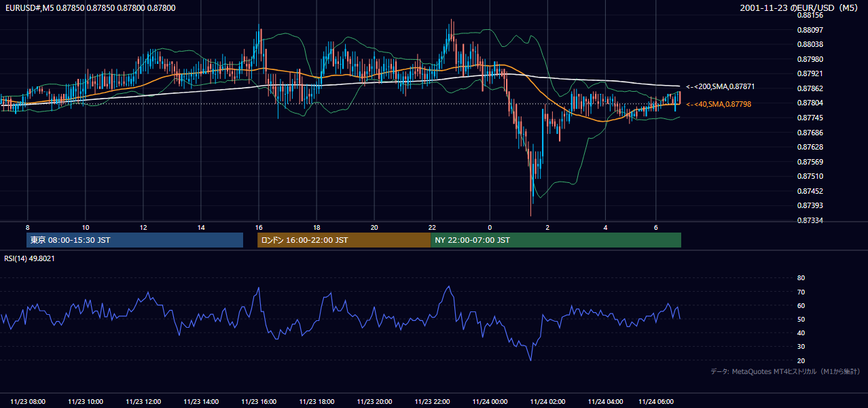Viewport: 868px width, 408px height.
Task: Click the 0.87745 price axis label
Action: click(810, 118)
